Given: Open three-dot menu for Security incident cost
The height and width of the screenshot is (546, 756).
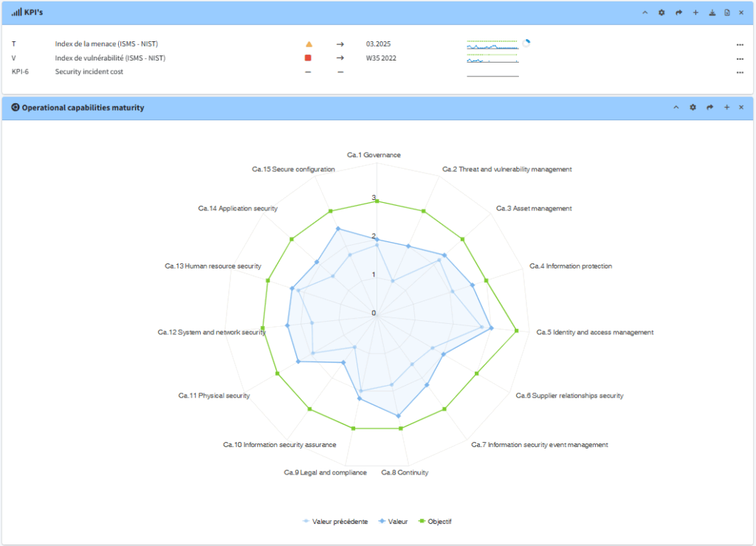Looking at the screenshot, I should (740, 72).
